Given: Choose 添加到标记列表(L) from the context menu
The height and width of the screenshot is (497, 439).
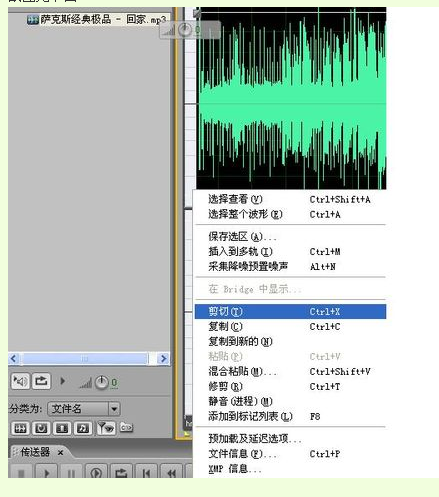Looking at the screenshot, I should point(290,416).
